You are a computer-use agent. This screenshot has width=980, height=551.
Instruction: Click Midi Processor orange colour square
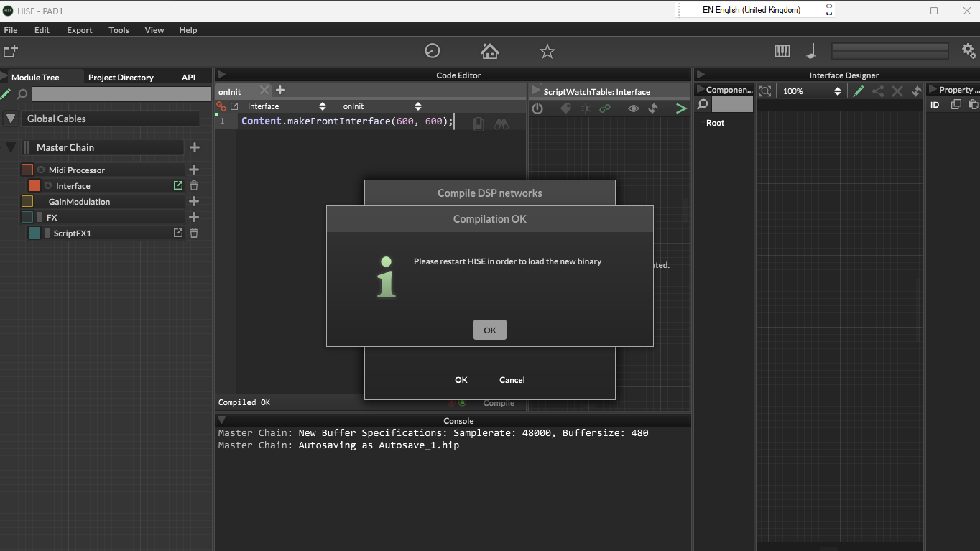(x=27, y=170)
